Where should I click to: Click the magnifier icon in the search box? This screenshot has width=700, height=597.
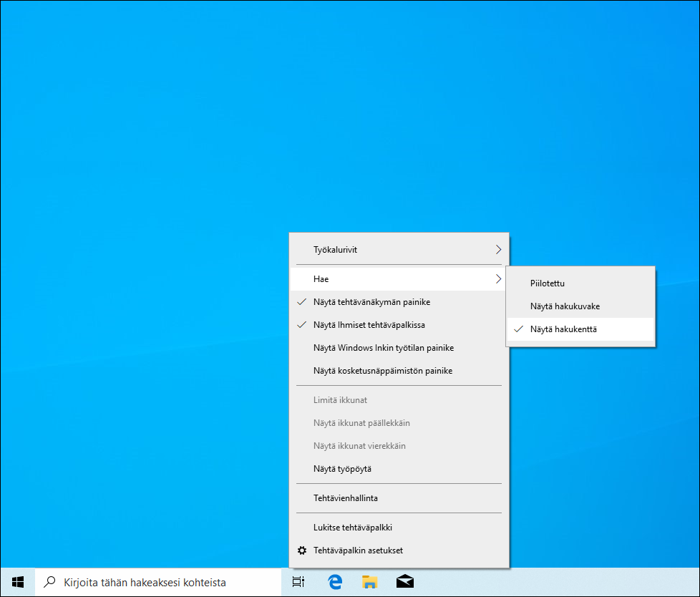[x=49, y=582]
